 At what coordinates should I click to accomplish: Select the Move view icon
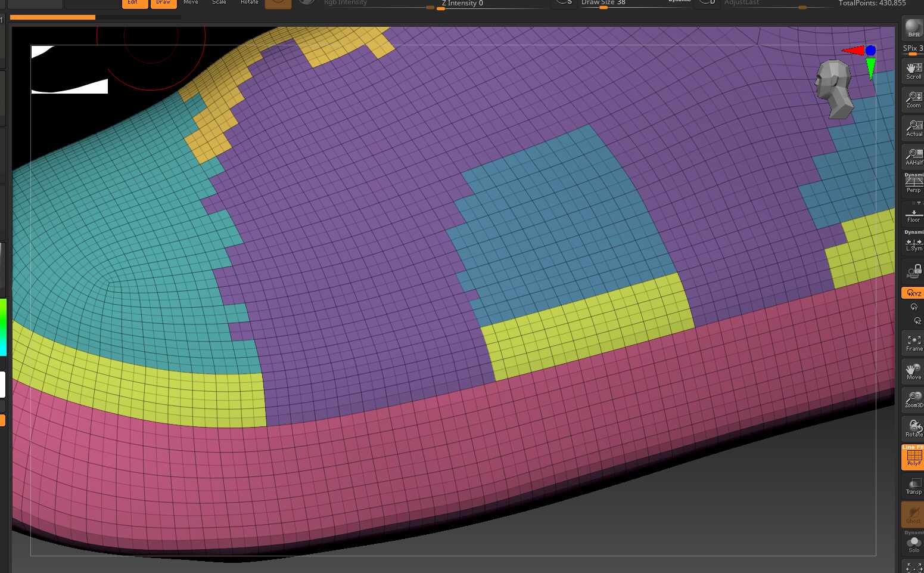click(913, 371)
